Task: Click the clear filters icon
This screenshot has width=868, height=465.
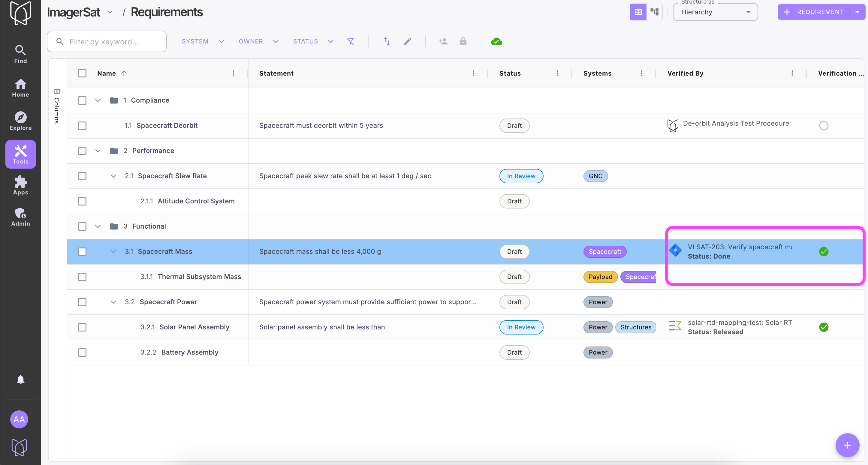Action: (350, 41)
